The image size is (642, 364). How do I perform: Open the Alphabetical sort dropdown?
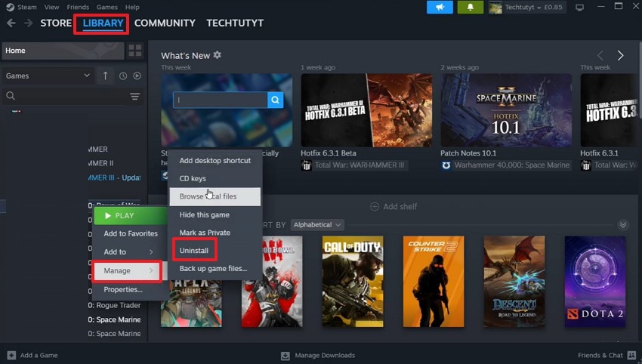tap(317, 225)
